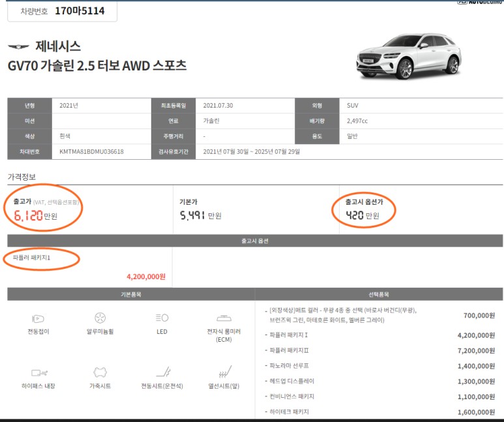Image resolution: width=504 pixels, height=422 pixels.
Task: Click the 선택품목 column header
Action: click(x=379, y=294)
